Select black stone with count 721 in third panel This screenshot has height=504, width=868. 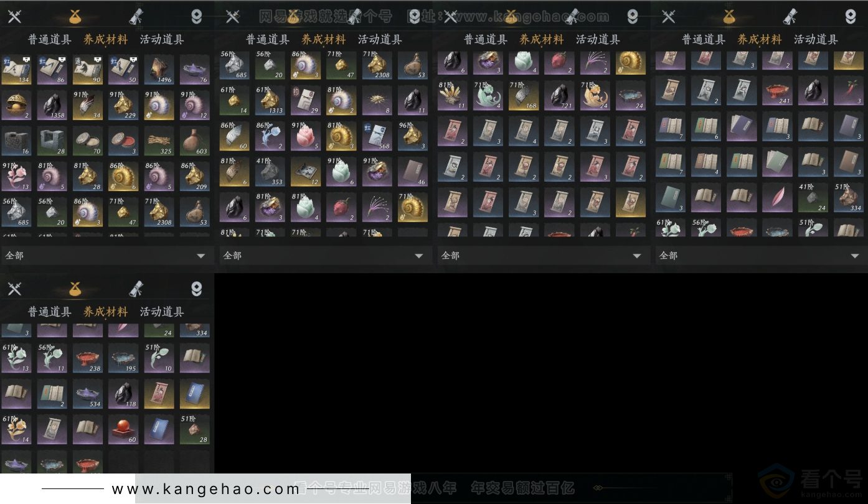tap(560, 96)
